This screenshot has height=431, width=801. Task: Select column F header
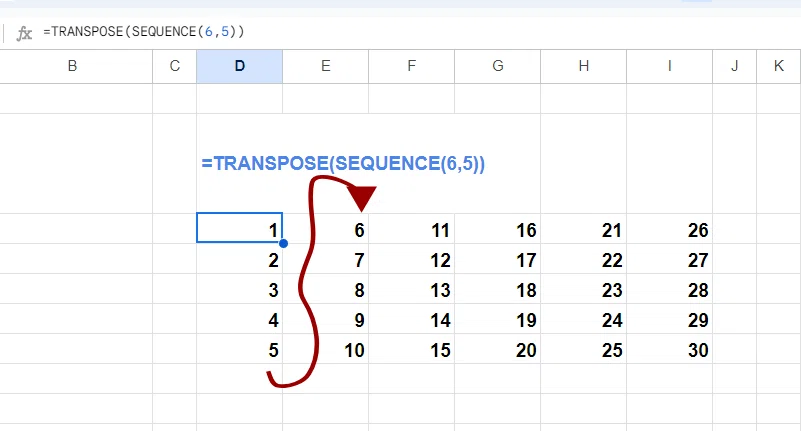pos(412,66)
